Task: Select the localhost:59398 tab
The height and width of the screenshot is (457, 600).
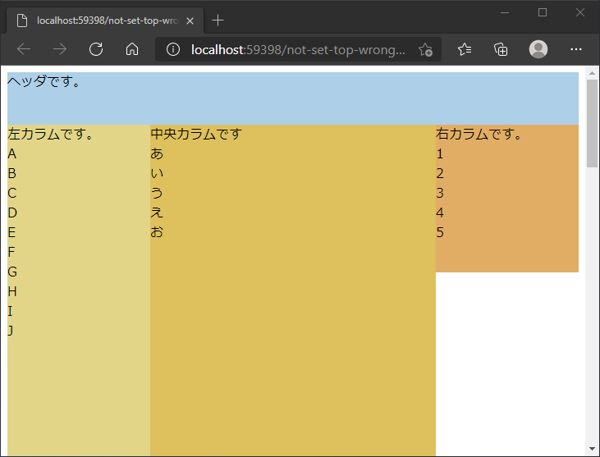Action: [105, 21]
